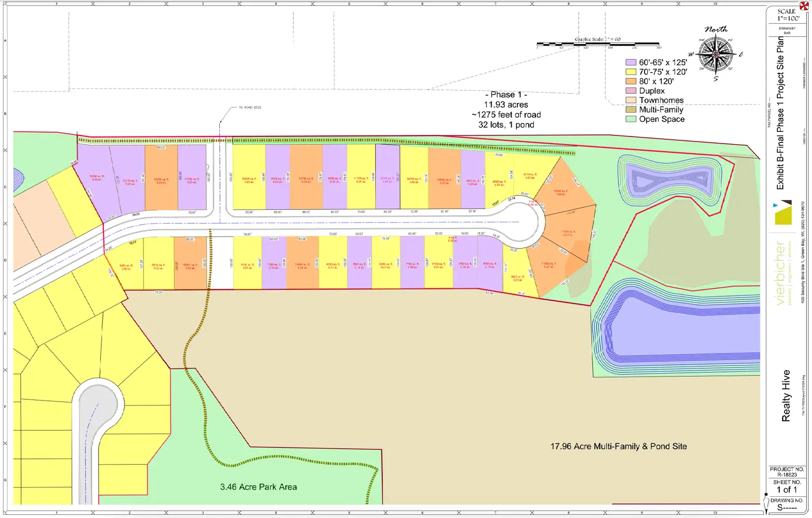The image size is (812, 518).
Task: Select the yellow 70'-75' x 120' legend swatch
Action: pyautogui.click(x=631, y=72)
